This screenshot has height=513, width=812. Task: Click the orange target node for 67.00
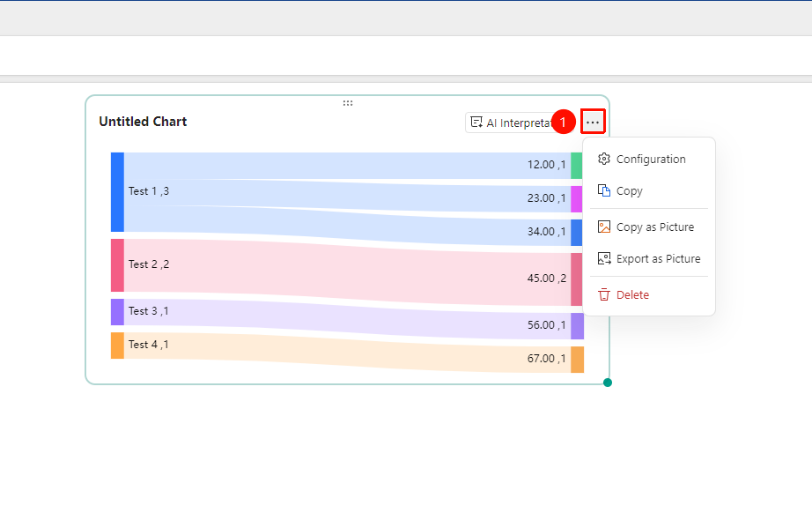click(578, 360)
